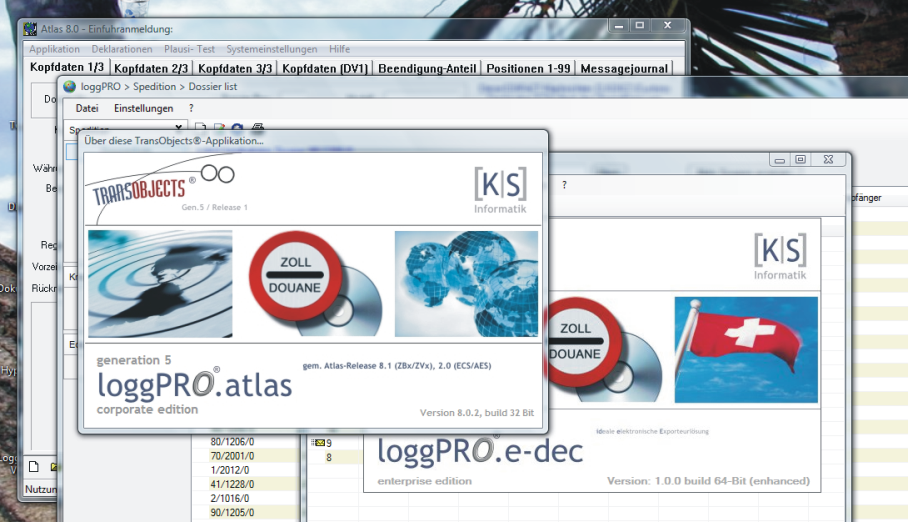Open the Applikation menu in Atlas window

tap(54, 49)
